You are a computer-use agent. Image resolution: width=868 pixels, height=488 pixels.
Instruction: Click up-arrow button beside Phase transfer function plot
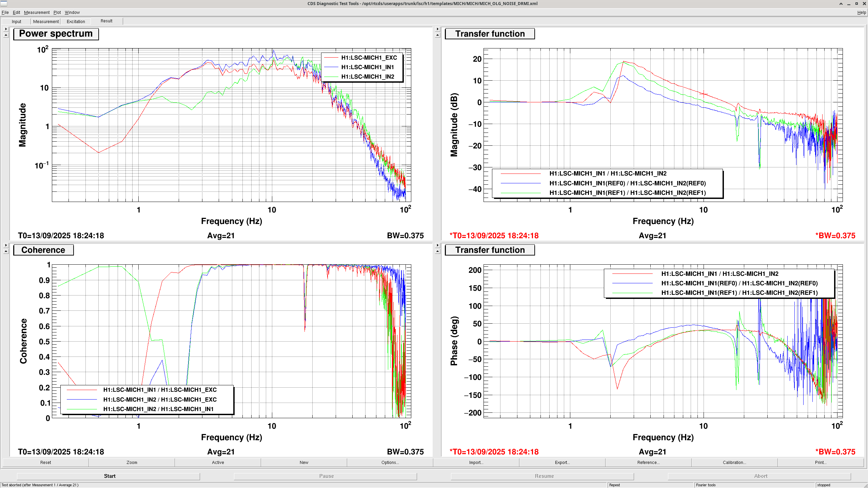(x=437, y=251)
